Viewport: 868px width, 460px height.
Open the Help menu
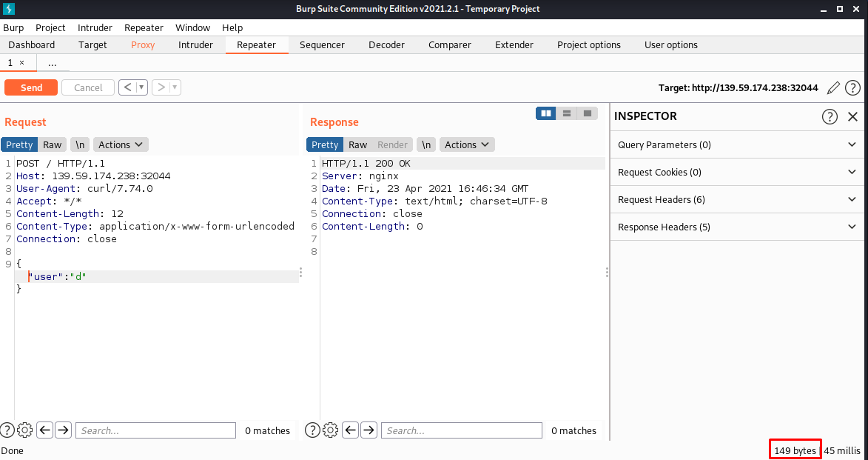tap(232, 27)
